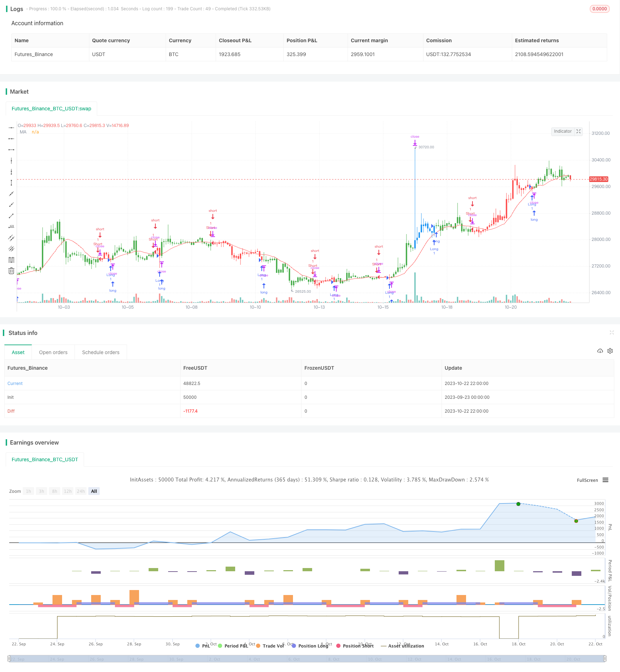The image size is (620, 672).
Task: Open Status info settings gear icon
Action: click(610, 351)
